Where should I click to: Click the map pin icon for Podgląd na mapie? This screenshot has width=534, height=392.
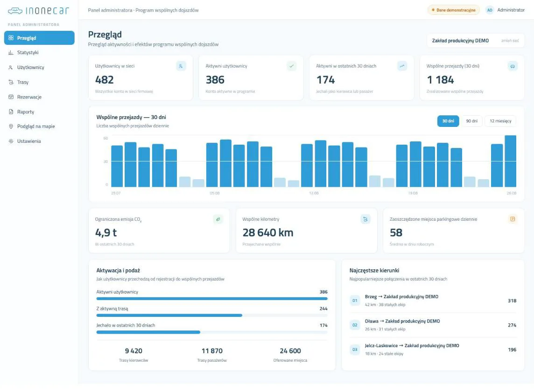(x=11, y=126)
